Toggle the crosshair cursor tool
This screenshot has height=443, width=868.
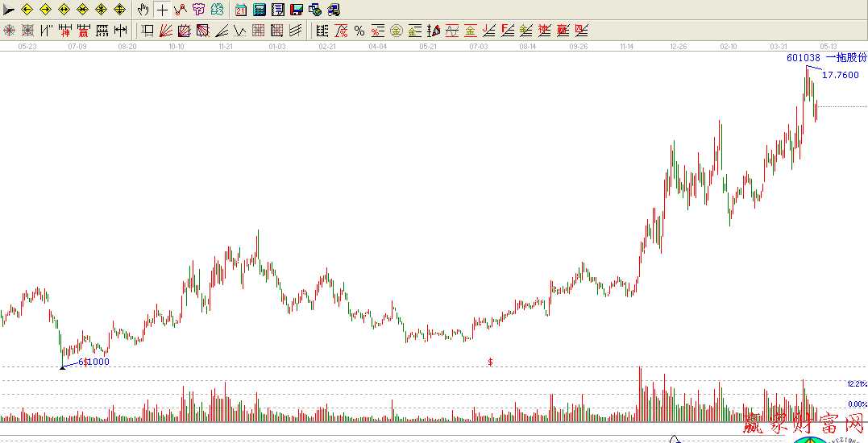point(162,10)
